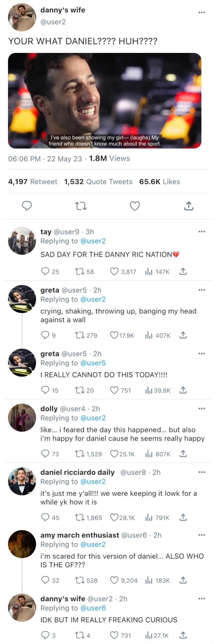Viewport: 217px width, 644px height.
Task: Click @user6 mention in last reply
Action: click(93, 608)
